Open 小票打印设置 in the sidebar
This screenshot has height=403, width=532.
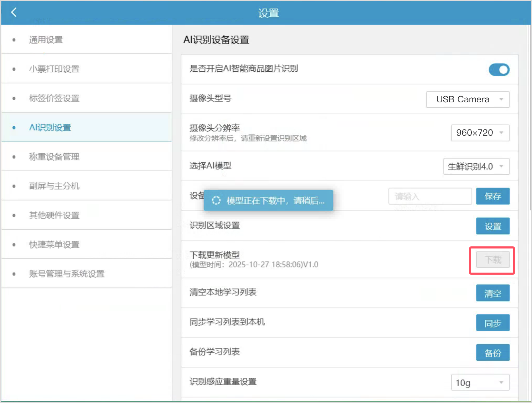click(87, 69)
